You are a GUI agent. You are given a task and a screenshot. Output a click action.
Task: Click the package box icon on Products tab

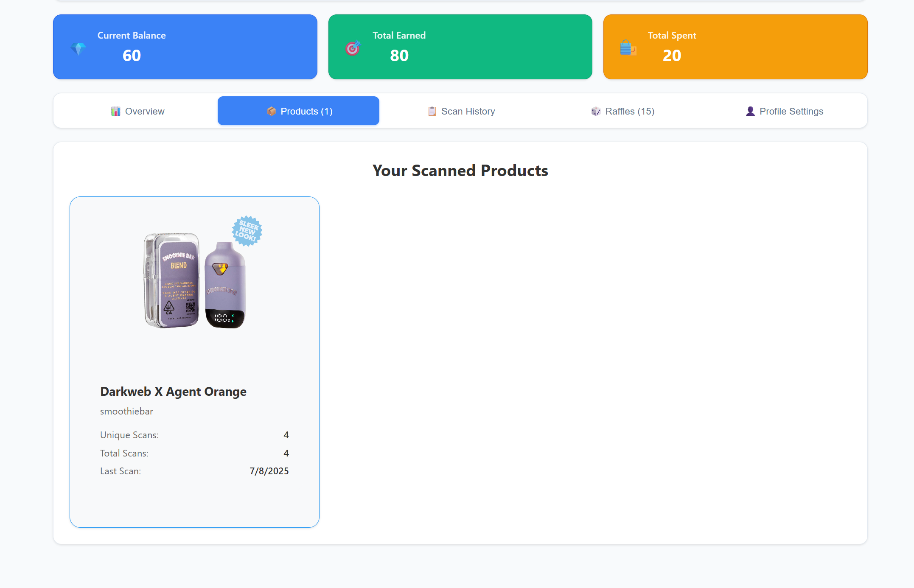pos(271,111)
